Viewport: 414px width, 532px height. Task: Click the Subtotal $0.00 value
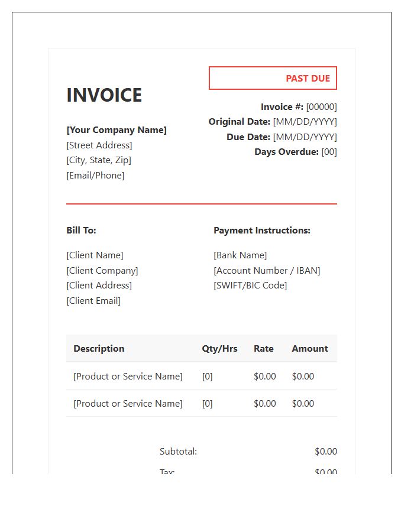[x=326, y=451]
